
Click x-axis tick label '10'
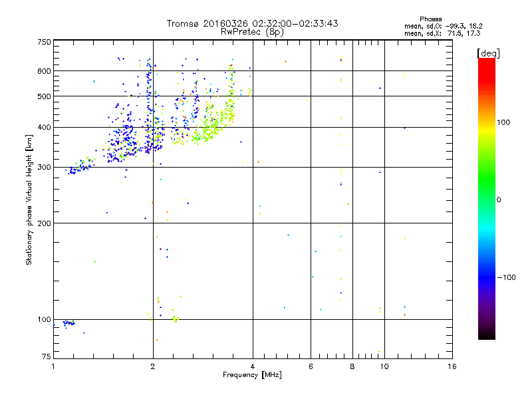(x=384, y=366)
